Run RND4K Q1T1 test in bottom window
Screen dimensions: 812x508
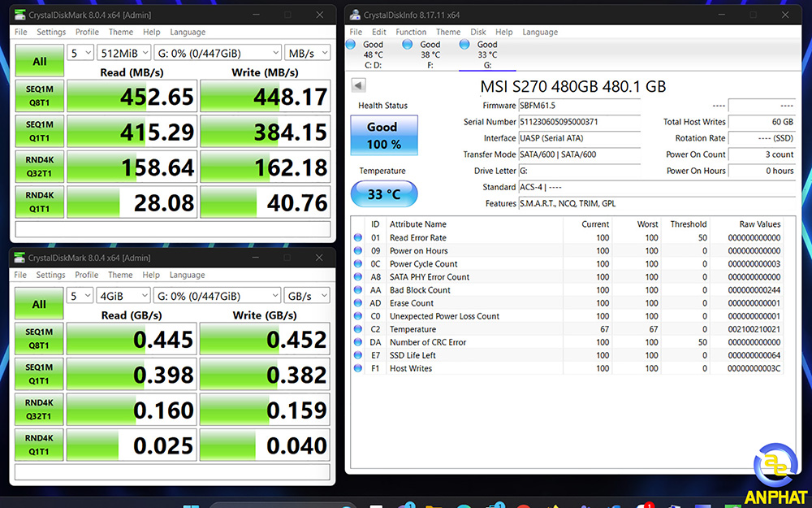coord(39,445)
